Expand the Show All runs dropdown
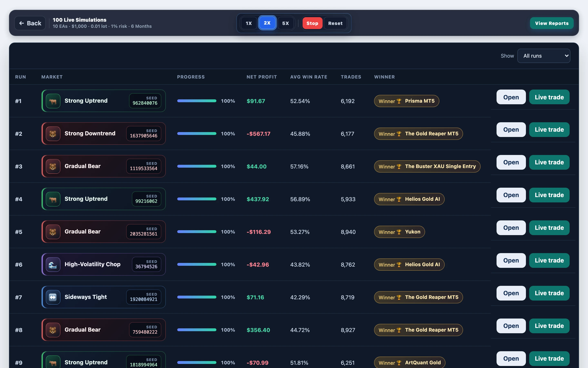This screenshot has width=588, height=368. (x=544, y=56)
